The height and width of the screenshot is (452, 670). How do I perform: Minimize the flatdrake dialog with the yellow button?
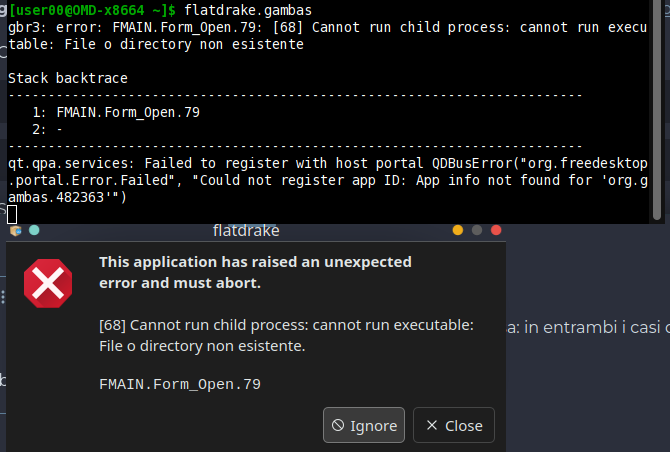[458, 231]
